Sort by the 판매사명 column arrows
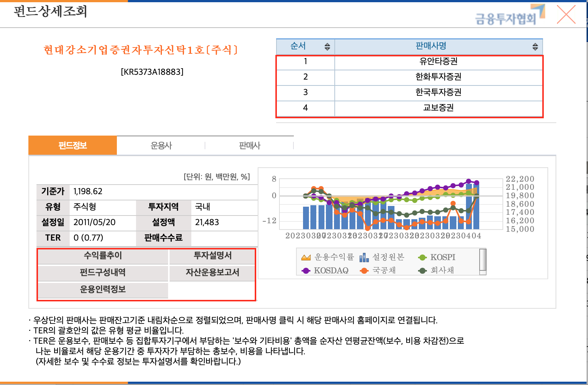This screenshot has width=588, height=385. 535,46
